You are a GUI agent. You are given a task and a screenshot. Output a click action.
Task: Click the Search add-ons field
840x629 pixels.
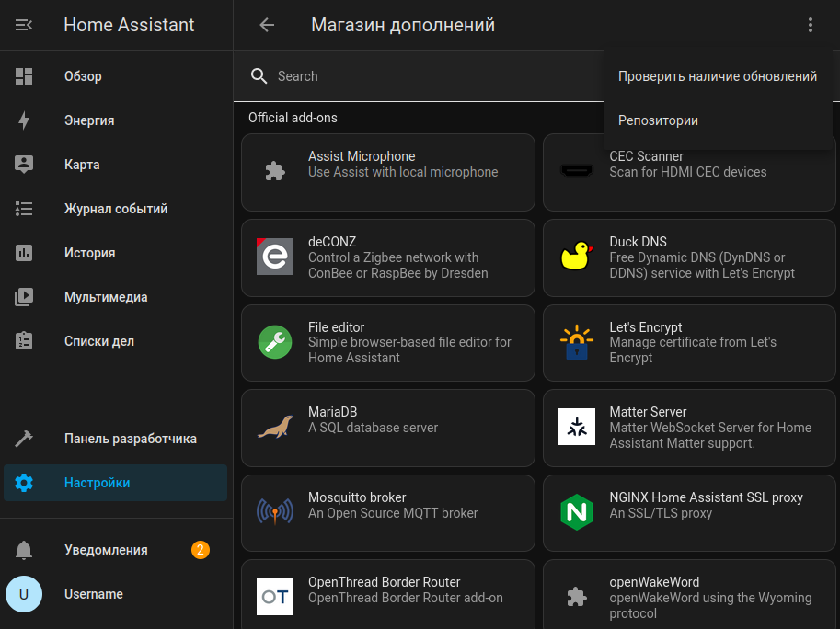pyautogui.click(x=423, y=76)
